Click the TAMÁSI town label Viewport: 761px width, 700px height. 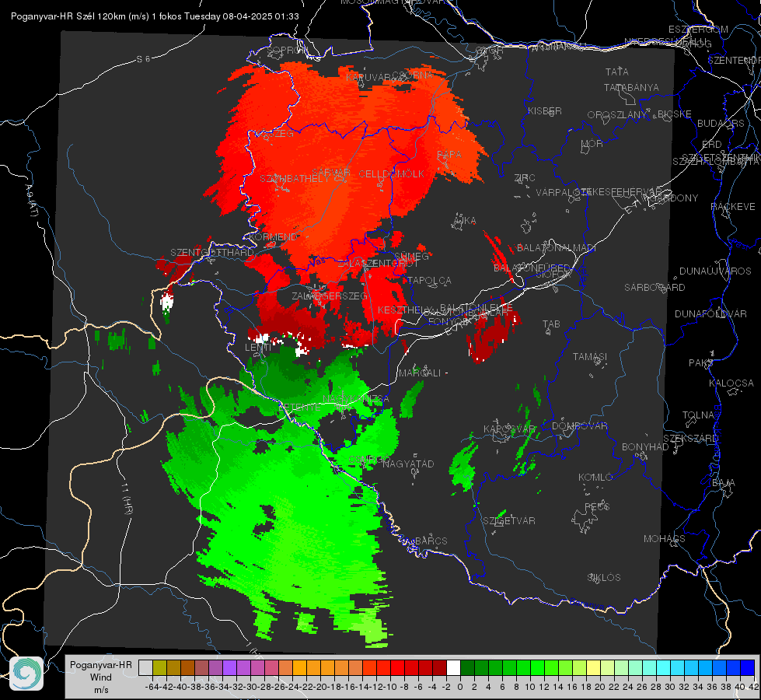coord(590,356)
